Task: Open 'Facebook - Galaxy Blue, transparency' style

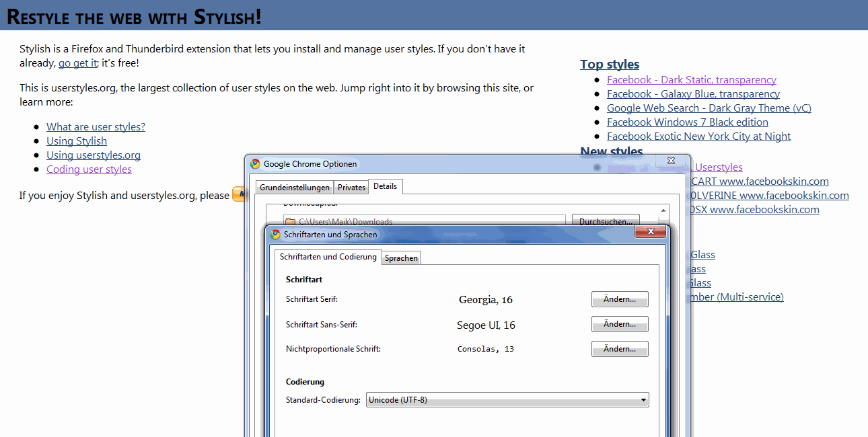Action: click(x=693, y=93)
